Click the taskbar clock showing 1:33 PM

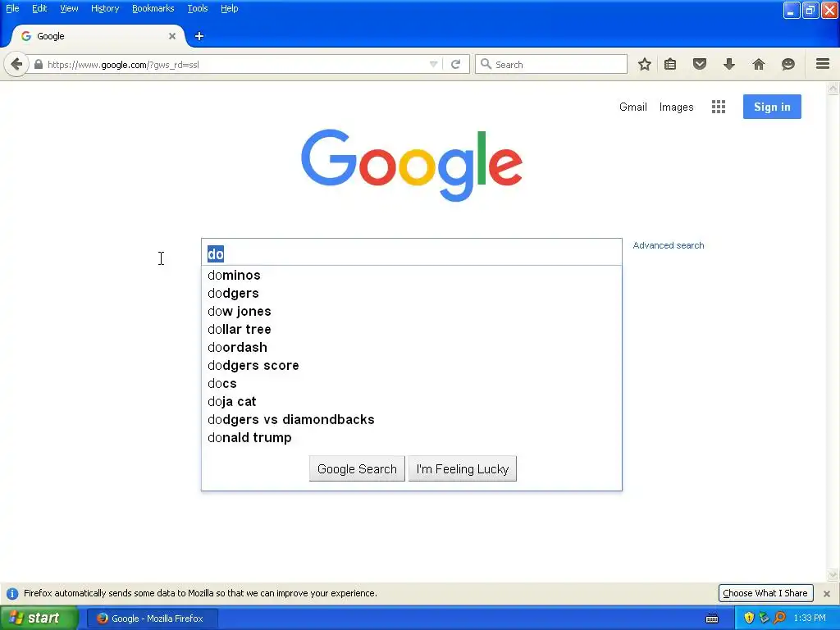[810, 619]
